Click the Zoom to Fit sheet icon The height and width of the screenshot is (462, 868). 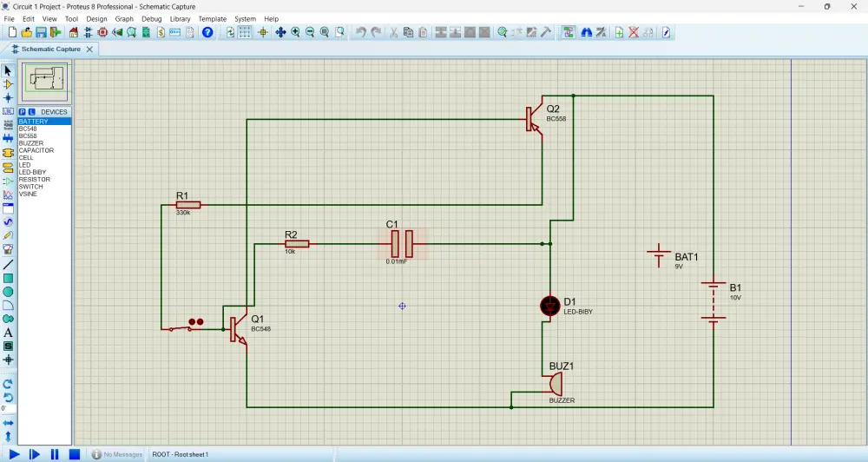click(325, 33)
